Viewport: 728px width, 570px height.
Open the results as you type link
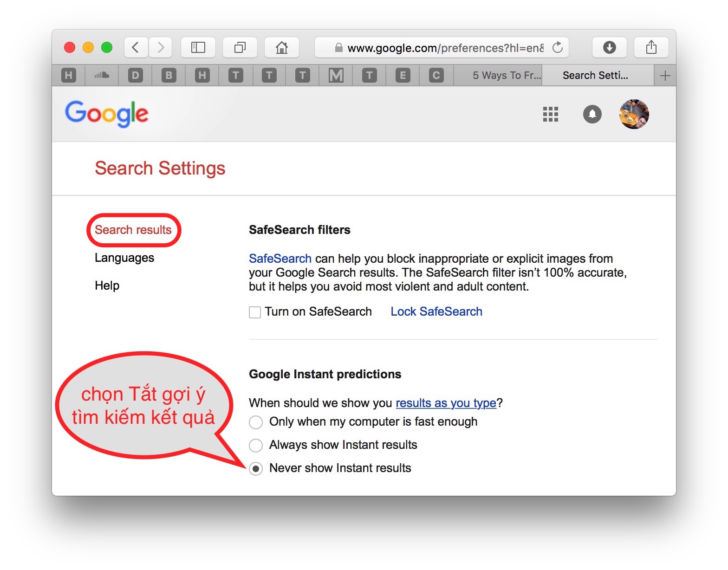point(446,403)
